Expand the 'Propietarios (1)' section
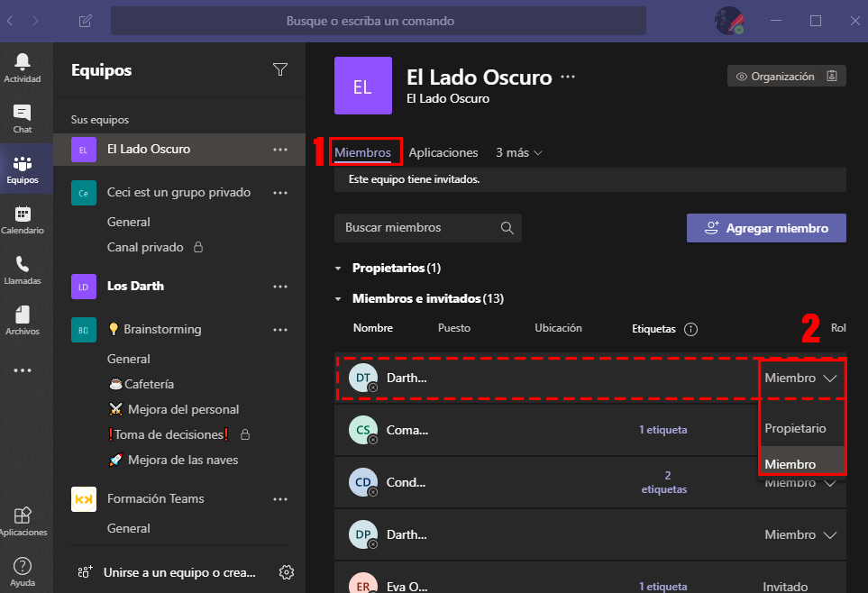 click(340, 268)
